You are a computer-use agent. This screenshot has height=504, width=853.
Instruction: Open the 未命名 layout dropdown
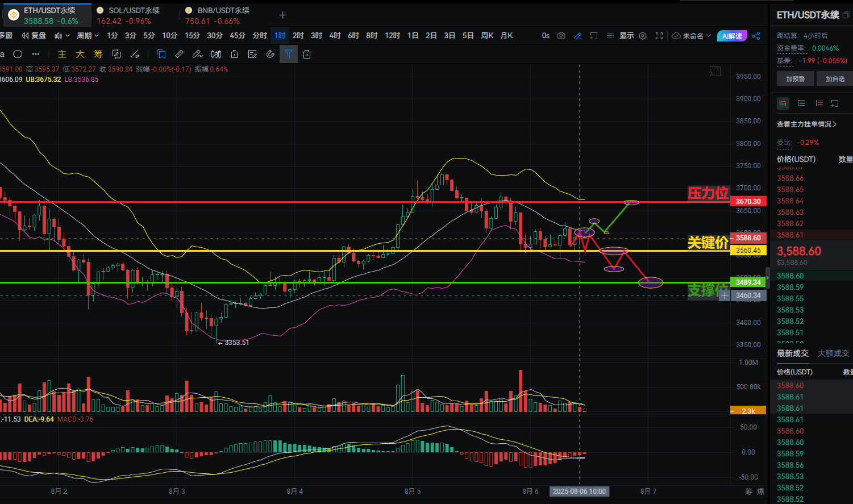click(692, 35)
